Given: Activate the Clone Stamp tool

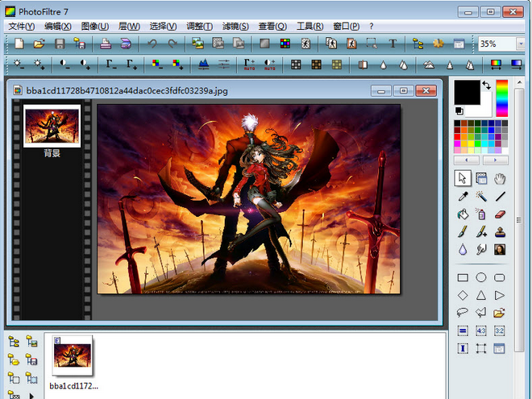Looking at the screenshot, I should 500,231.
